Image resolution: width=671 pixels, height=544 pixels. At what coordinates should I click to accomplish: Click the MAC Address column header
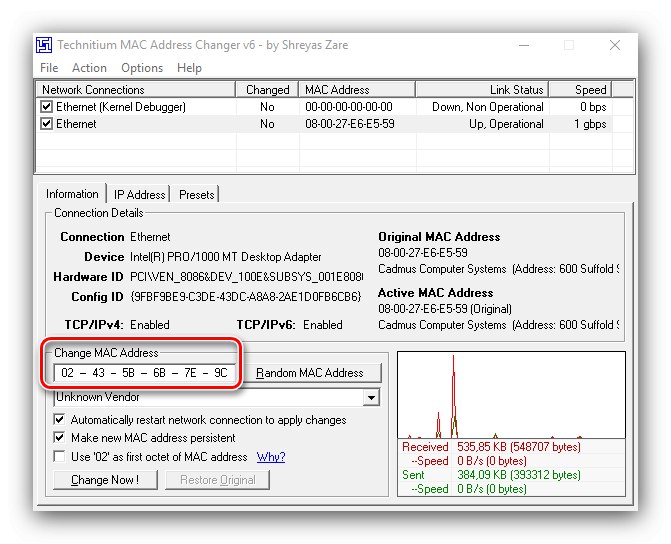pos(357,90)
